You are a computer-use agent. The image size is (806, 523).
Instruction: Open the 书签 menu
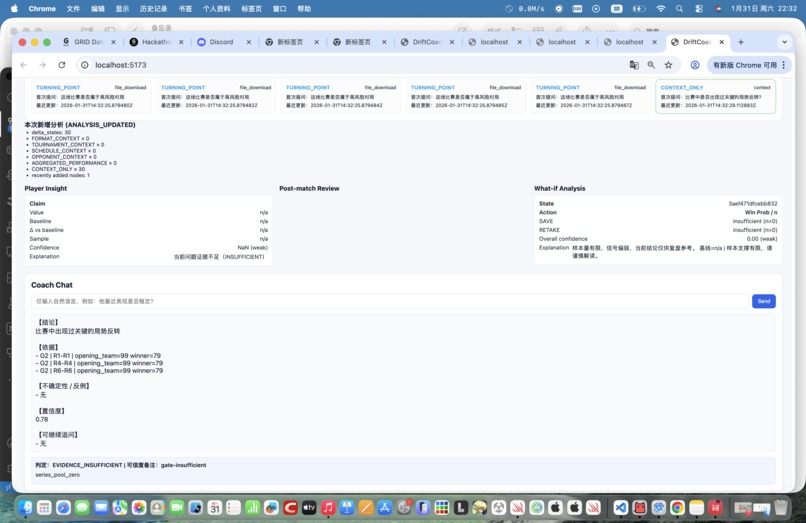185,9
